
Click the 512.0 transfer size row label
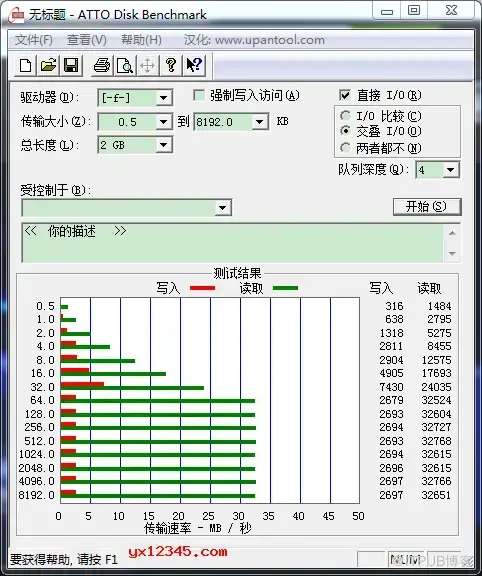(39, 441)
